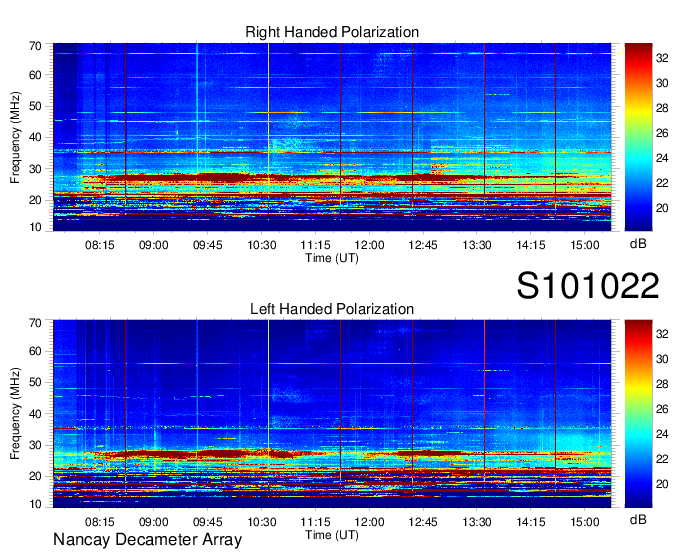
Task: Click the "28" value on Left Handed color bar
Action: pos(662,384)
